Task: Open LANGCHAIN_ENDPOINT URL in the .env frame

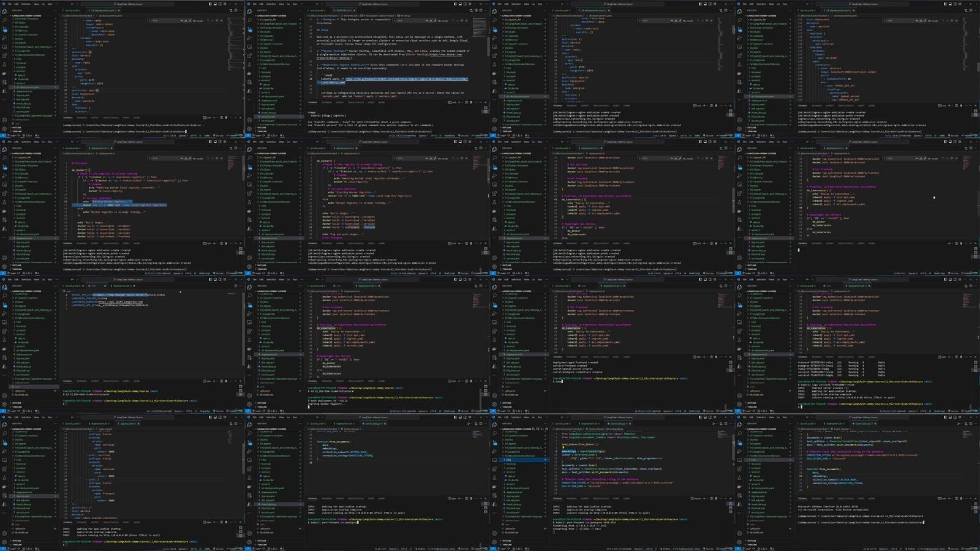Action: [121, 302]
